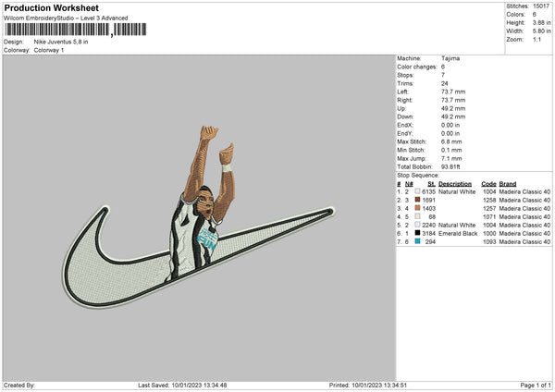Click the Brand column header
This screenshot has height=392, width=555.
point(508,184)
